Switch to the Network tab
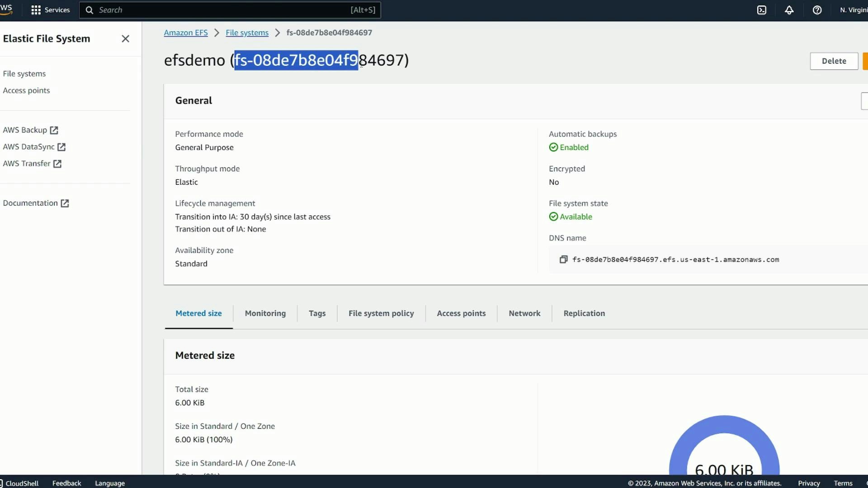This screenshot has height=488, width=868. click(x=524, y=313)
